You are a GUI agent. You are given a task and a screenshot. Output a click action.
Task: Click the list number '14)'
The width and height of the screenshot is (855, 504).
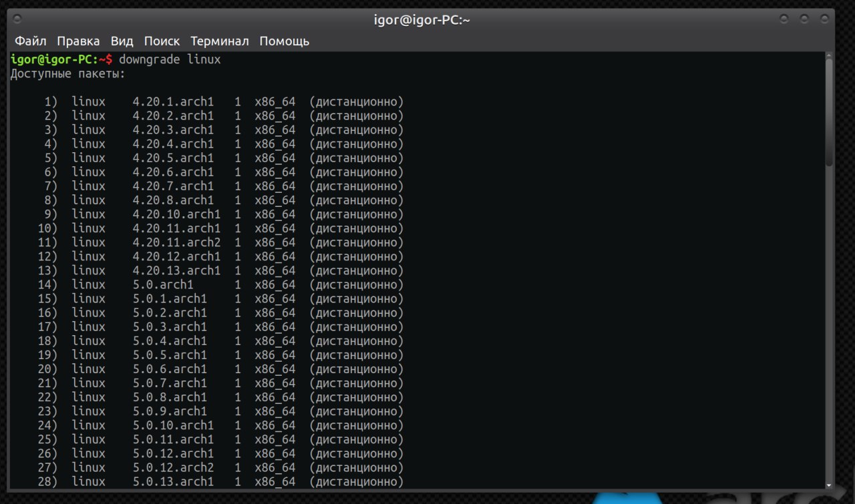47,284
